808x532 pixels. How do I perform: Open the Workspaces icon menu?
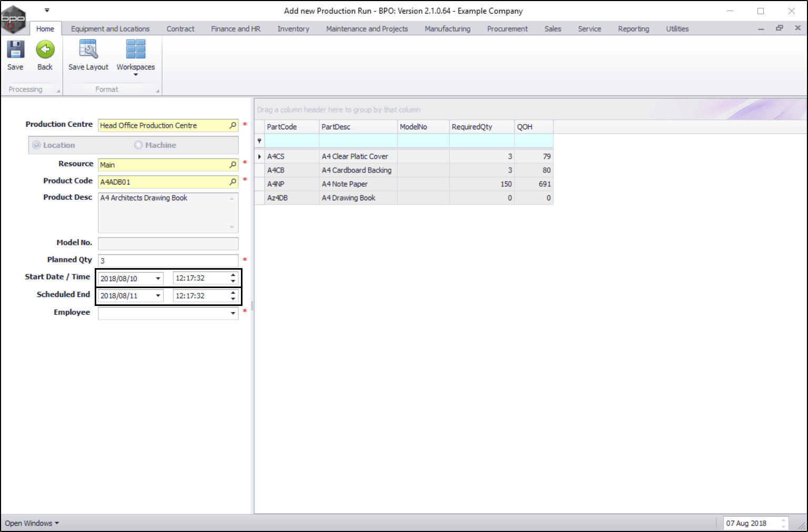click(x=136, y=49)
